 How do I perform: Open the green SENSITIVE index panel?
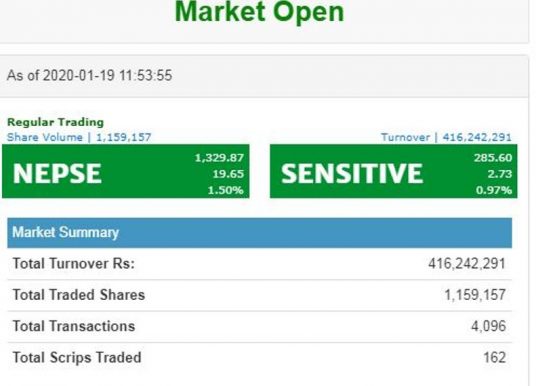[393, 171]
